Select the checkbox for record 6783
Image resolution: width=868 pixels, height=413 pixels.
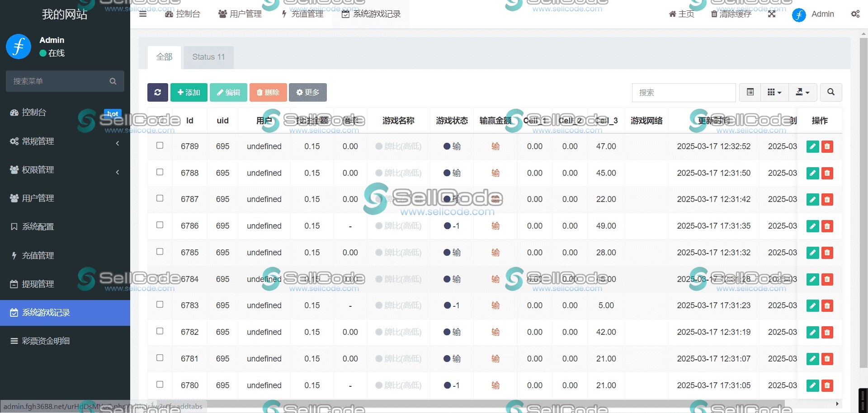[x=160, y=305]
